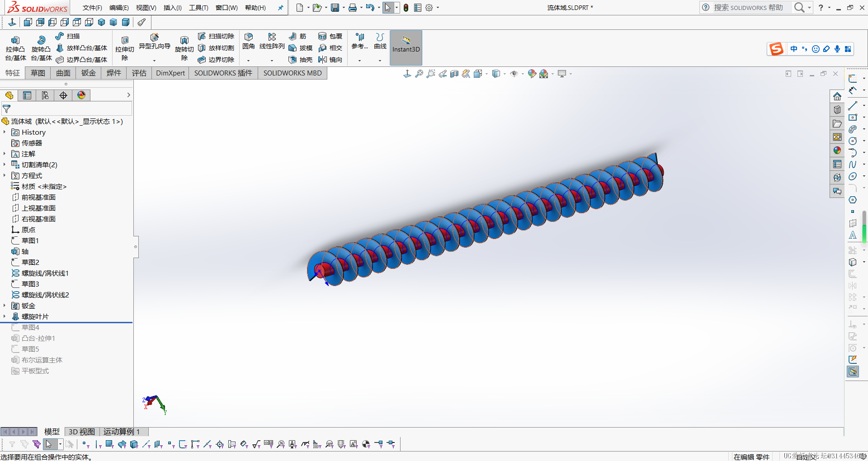This screenshot has height=461, width=868.
Task: Expand the FeatureManager panel tabs arrow
Action: pos(128,95)
